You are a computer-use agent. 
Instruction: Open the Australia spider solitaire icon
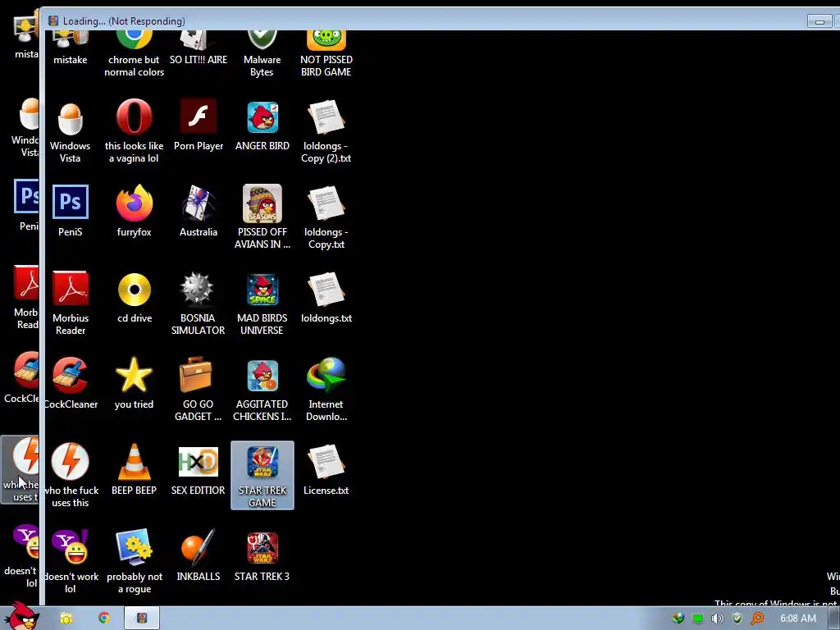click(x=199, y=203)
